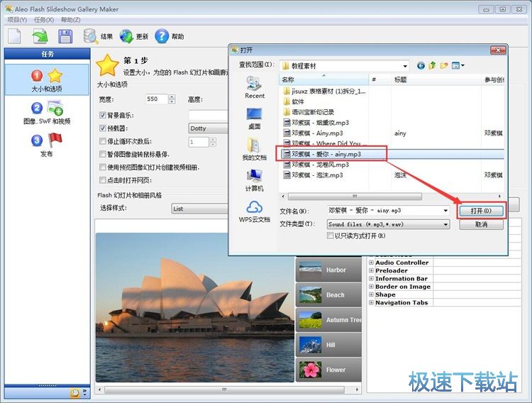Expand the Navigation Tabs property
Viewport: 532px width, 403px height.
pos(371,302)
